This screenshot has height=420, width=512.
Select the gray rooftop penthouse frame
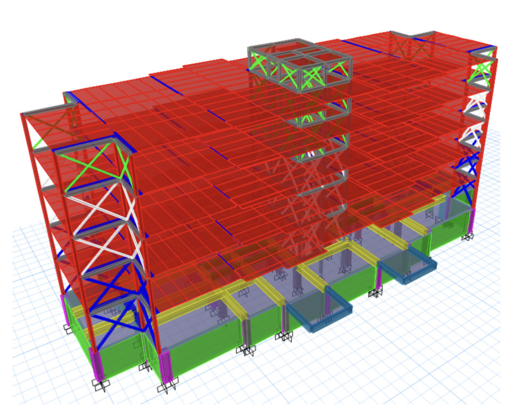pyautogui.click(x=300, y=65)
